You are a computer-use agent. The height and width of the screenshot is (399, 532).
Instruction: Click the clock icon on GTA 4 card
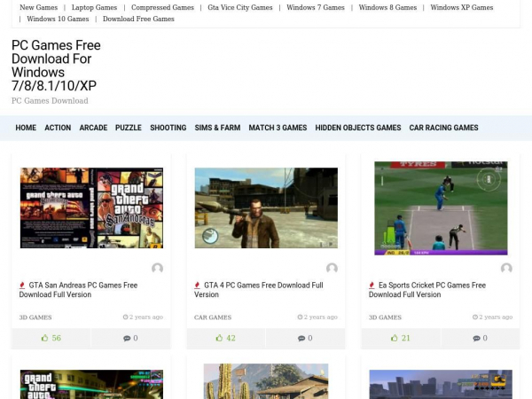coord(300,317)
